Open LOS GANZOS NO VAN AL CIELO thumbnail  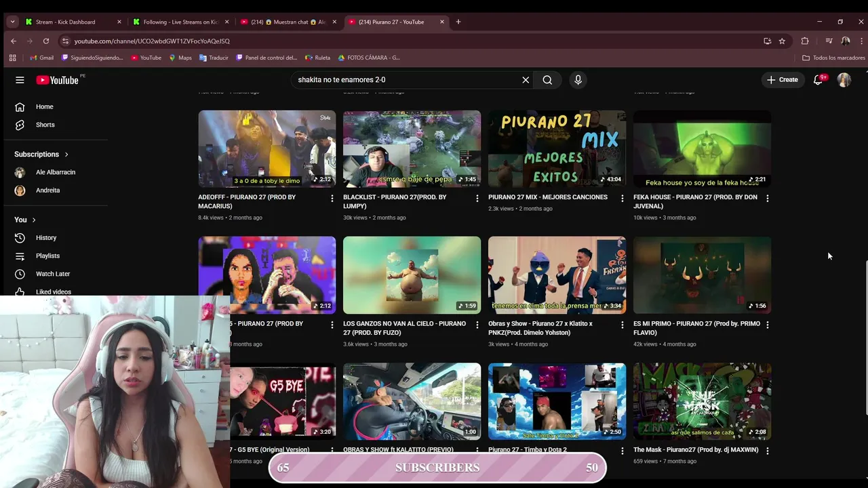click(x=412, y=275)
